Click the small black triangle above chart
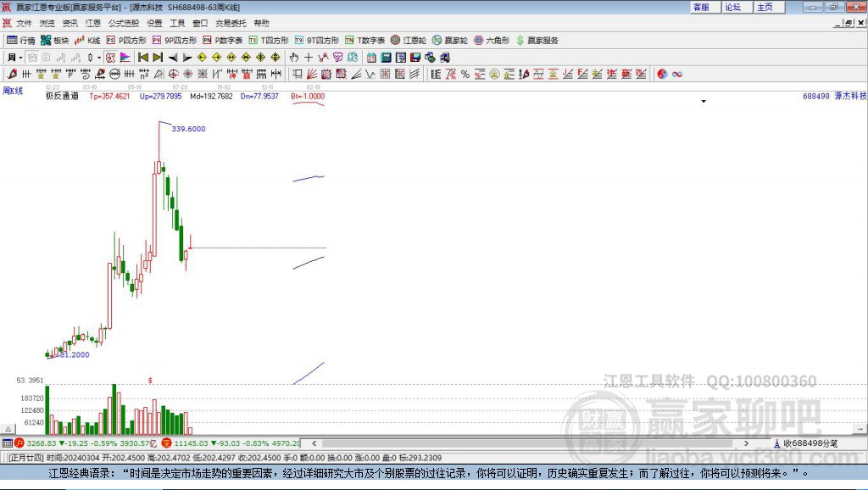The image size is (868, 490). click(704, 102)
